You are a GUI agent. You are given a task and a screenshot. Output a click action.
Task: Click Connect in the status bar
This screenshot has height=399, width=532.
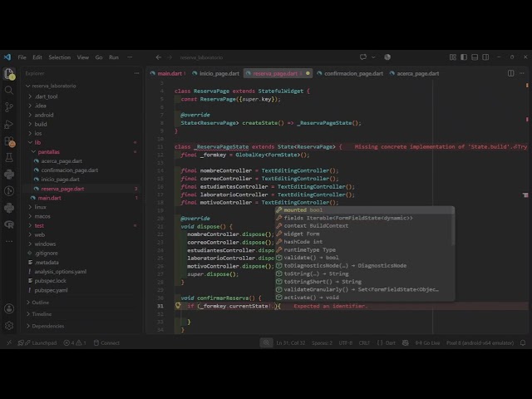(x=106, y=342)
